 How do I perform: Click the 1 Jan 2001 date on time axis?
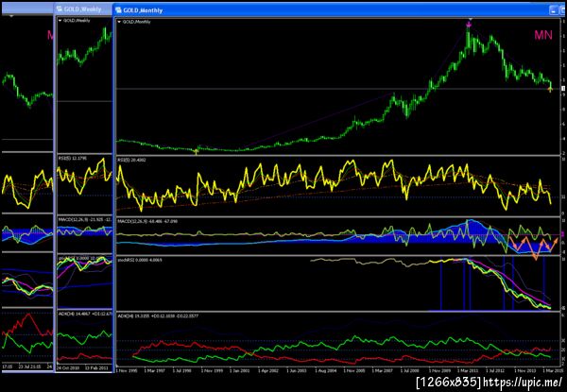tap(240, 370)
